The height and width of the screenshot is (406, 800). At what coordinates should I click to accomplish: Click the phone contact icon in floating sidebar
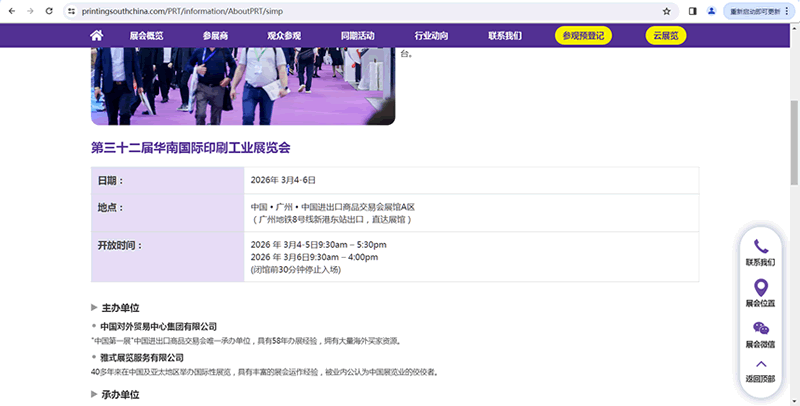(x=760, y=246)
